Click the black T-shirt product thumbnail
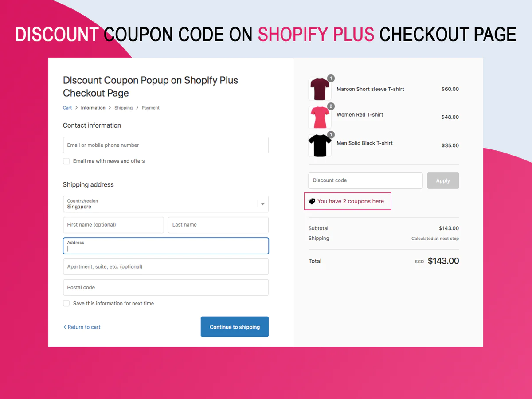This screenshot has width=532, height=399. tap(319, 145)
